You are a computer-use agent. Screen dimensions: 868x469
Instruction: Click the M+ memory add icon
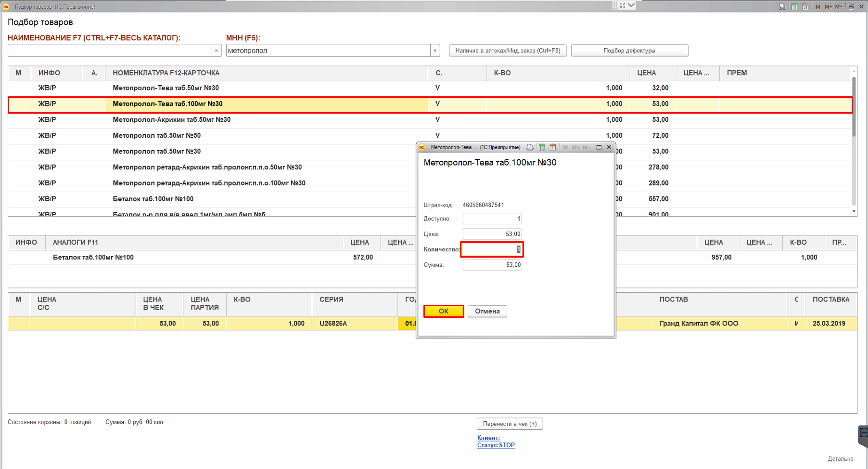pos(828,7)
